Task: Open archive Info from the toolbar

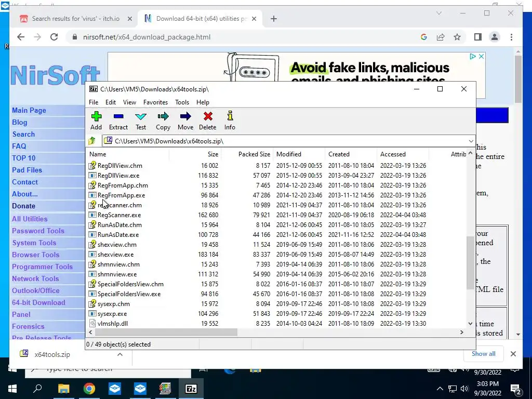Action: (230, 121)
